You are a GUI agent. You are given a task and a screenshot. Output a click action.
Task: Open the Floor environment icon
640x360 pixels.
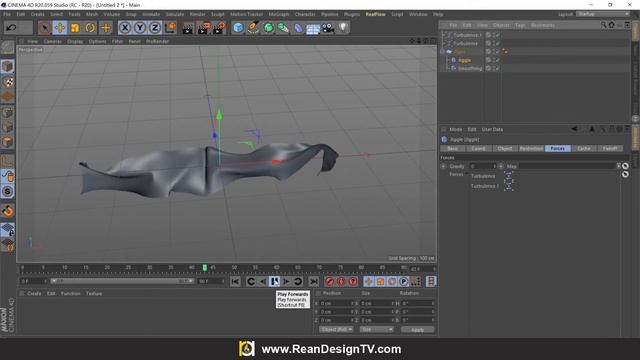click(313, 29)
